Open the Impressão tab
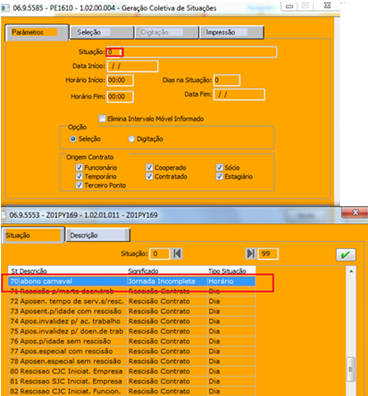The height and width of the screenshot is (396, 368). (x=232, y=32)
